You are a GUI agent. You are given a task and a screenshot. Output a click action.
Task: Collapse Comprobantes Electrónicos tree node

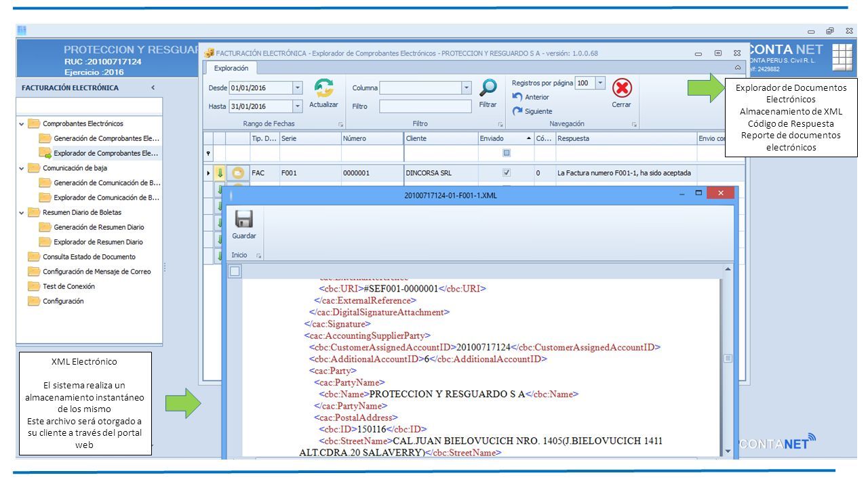(22, 124)
